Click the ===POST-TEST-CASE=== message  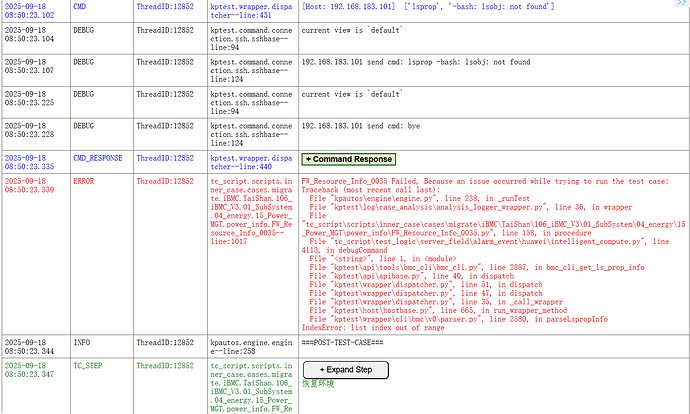coord(349,343)
